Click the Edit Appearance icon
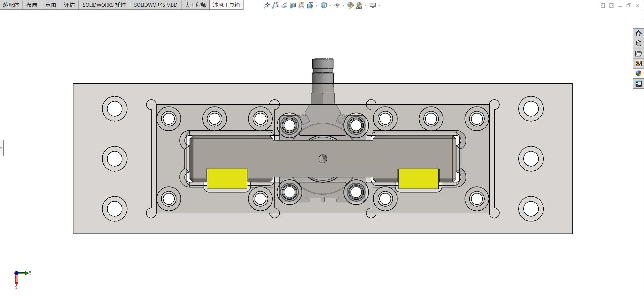644x296 pixels. [x=351, y=5]
